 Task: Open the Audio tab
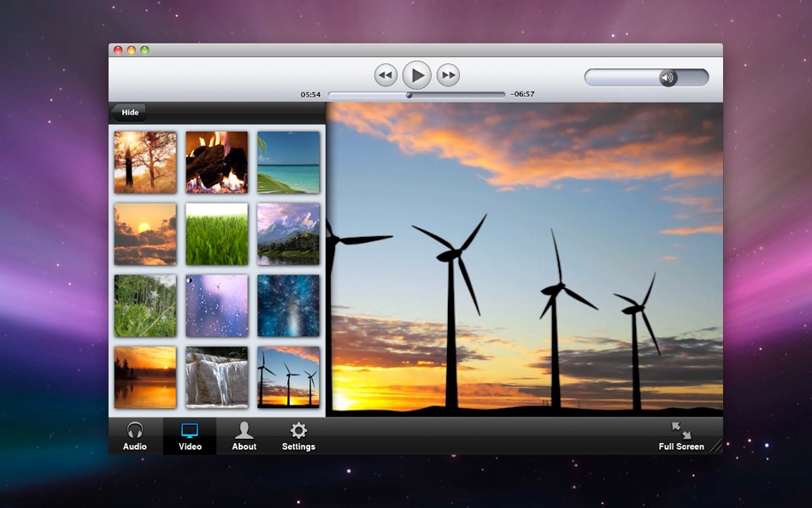(135, 436)
